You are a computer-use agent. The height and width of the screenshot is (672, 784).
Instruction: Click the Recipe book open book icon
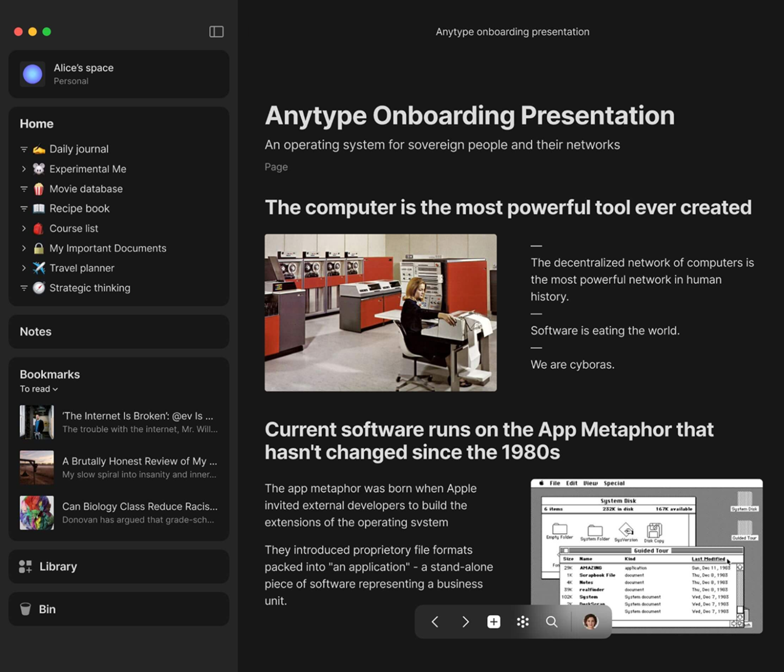tap(39, 208)
